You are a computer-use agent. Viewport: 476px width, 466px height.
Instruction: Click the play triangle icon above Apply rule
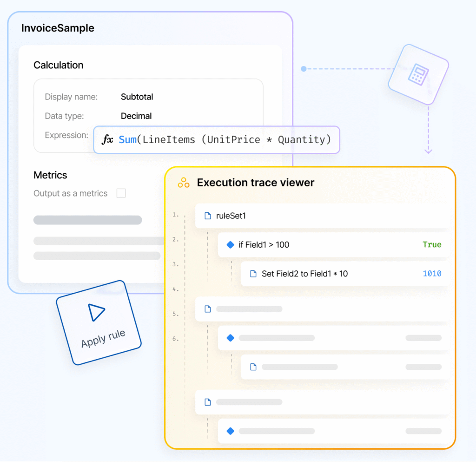(x=96, y=312)
